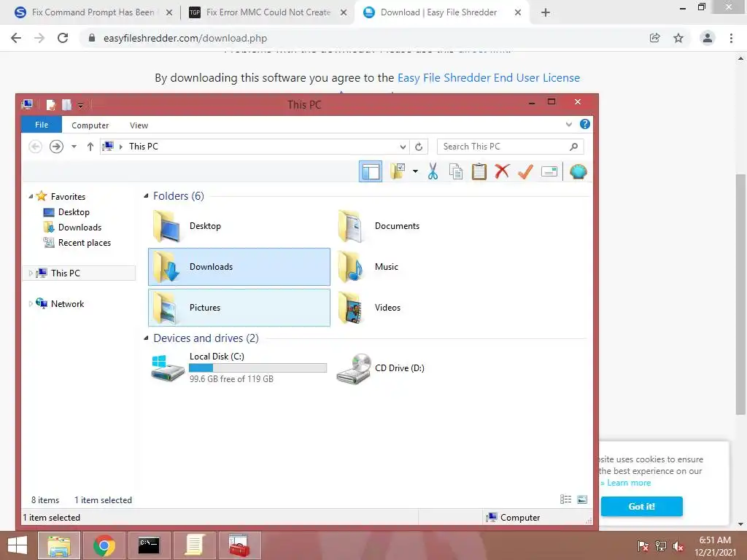Open the Computer ribbon tab

pyautogui.click(x=90, y=125)
